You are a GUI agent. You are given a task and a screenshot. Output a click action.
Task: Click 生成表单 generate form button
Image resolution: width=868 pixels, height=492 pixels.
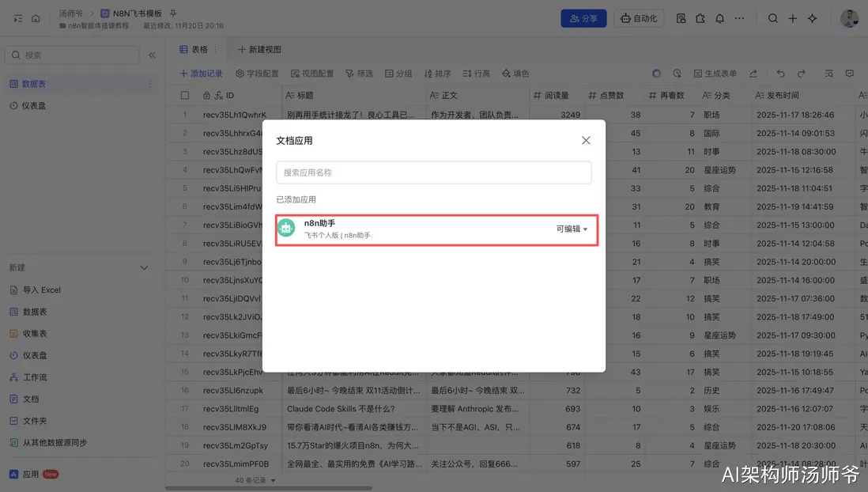click(715, 73)
